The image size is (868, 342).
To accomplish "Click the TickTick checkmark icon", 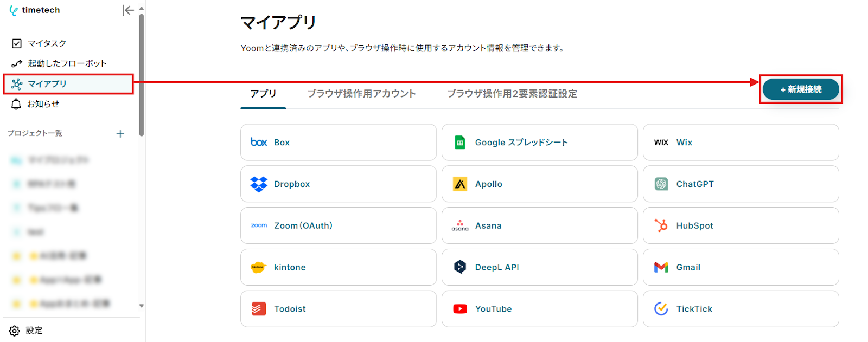I will point(661,309).
